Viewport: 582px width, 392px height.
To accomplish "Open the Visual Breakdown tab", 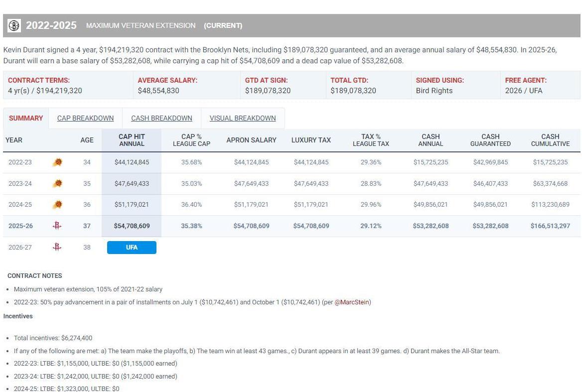I will [x=243, y=118].
